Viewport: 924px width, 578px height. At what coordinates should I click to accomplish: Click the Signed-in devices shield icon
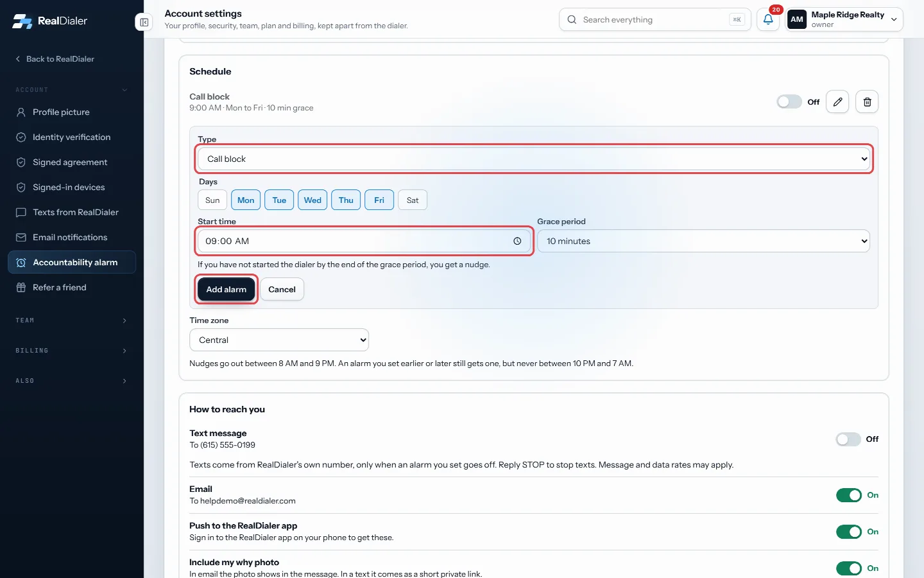[x=21, y=187]
